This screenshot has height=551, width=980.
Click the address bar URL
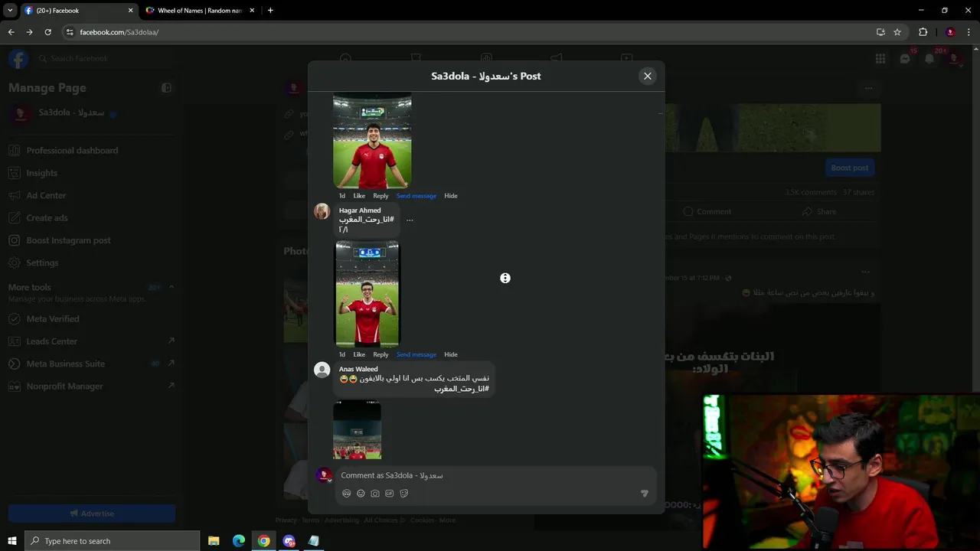(119, 32)
